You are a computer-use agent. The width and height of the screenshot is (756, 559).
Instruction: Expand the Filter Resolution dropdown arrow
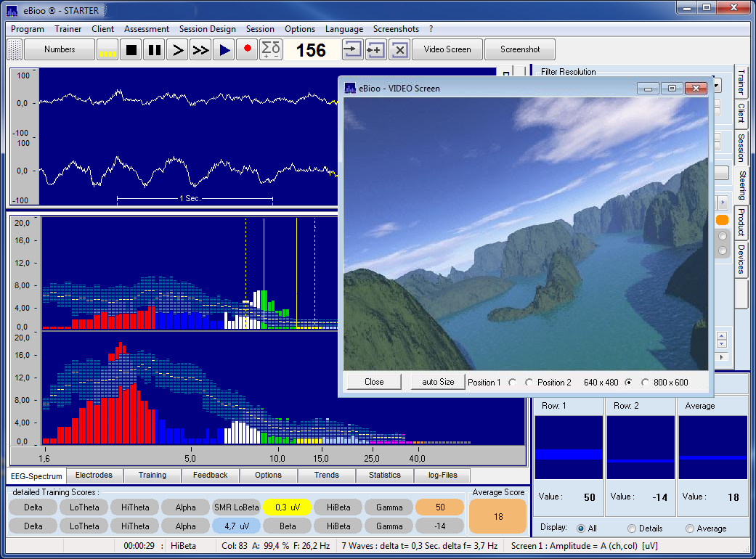pyautogui.click(x=717, y=85)
